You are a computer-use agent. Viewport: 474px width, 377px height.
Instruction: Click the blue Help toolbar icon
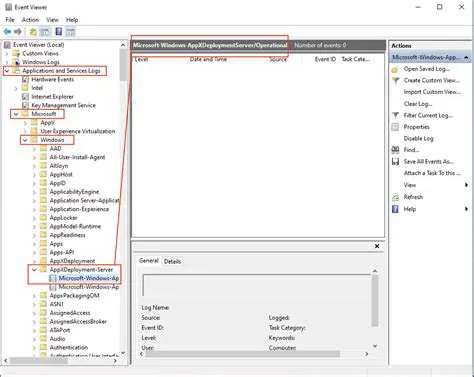point(59,32)
